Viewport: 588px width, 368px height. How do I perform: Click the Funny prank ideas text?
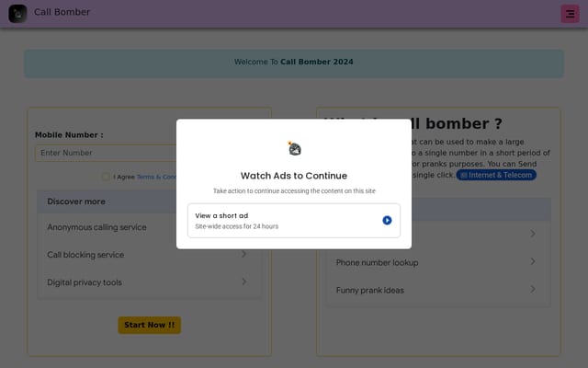[369, 291]
